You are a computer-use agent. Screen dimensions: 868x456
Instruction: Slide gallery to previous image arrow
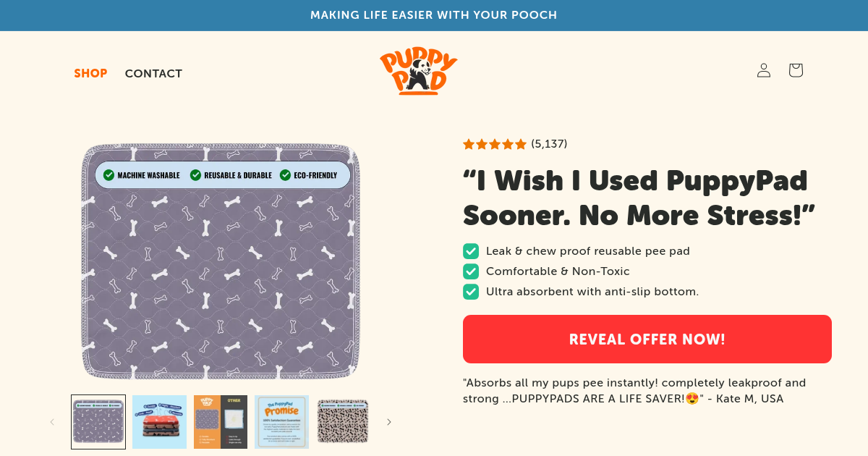tap(52, 422)
